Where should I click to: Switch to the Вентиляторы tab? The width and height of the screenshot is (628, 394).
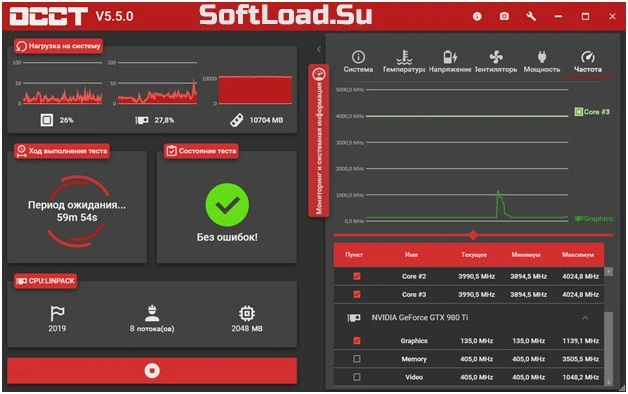tap(496, 61)
